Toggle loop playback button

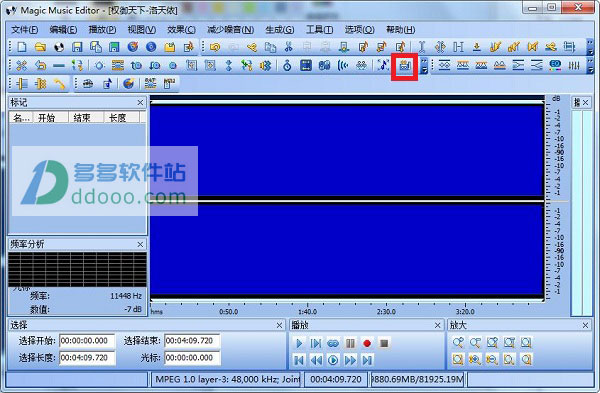click(333, 343)
